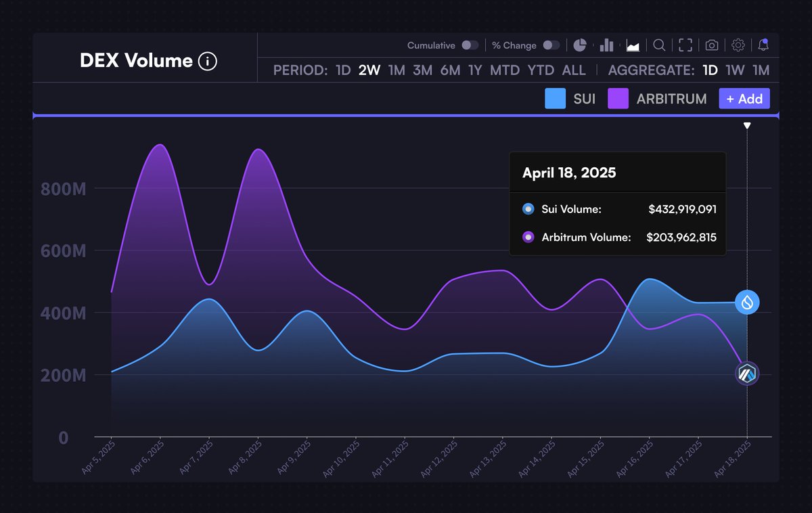Click the blue SUI color swatch
The width and height of the screenshot is (812, 513).
556,99
